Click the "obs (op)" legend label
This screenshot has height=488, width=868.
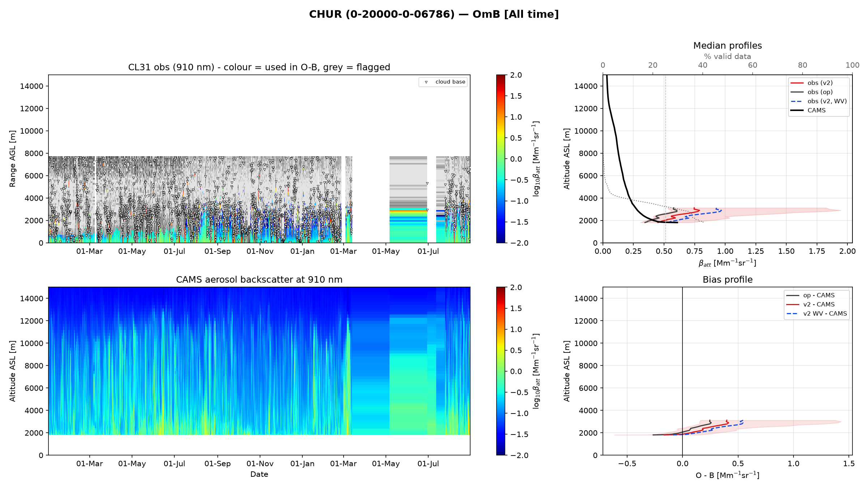[820, 92]
